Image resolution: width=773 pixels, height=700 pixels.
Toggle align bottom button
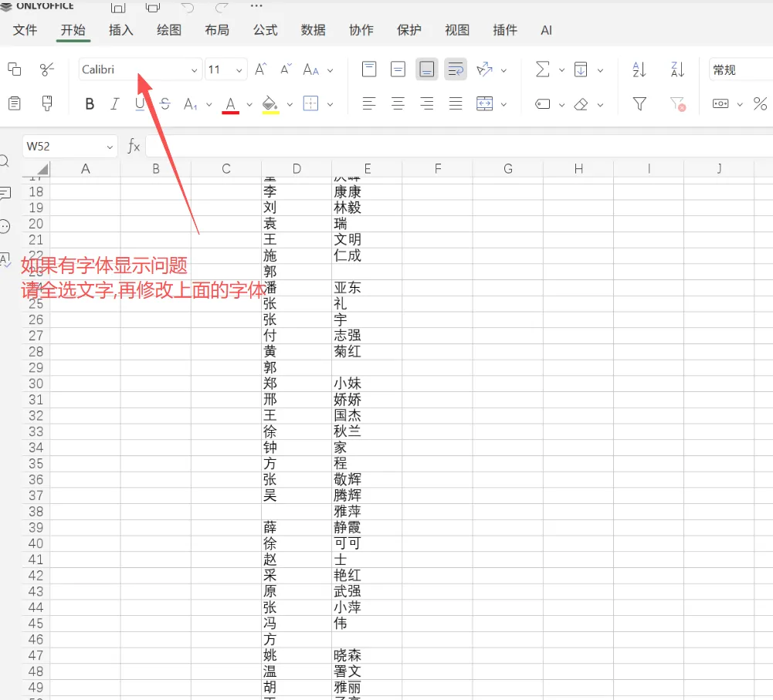click(426, 69)
